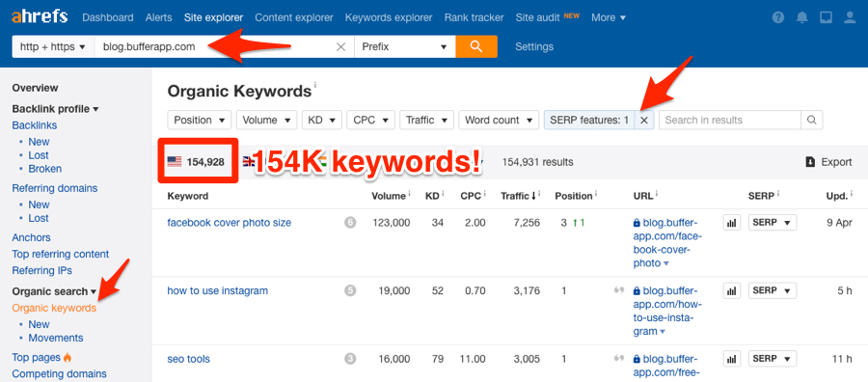Open Backlinks in the sidebar
868x382 pixels.
pos(35,125)
